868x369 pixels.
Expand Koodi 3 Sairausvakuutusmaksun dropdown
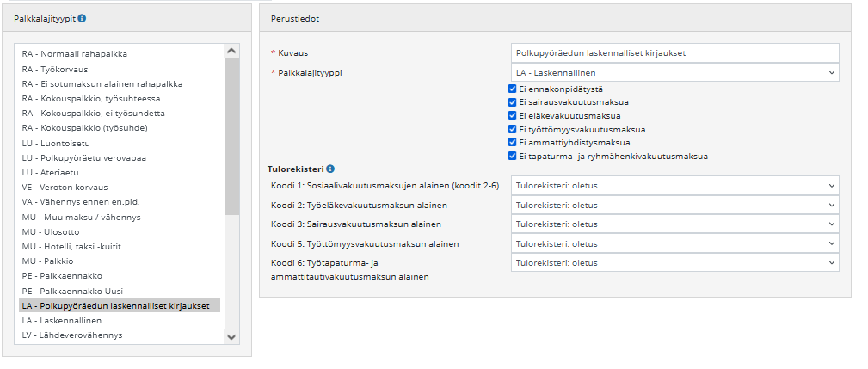coord(674,224)
